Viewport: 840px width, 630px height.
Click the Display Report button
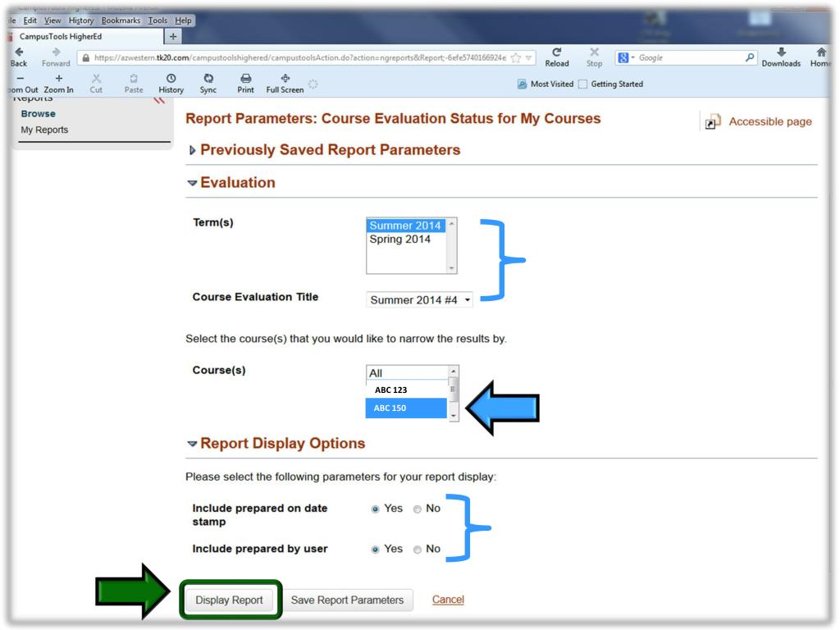pos(230,600)
